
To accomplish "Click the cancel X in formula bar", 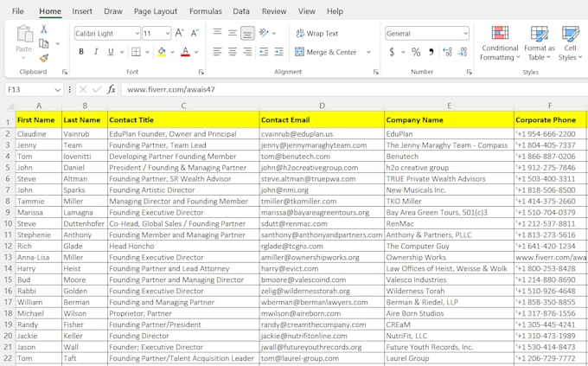I will pos(83,89).
